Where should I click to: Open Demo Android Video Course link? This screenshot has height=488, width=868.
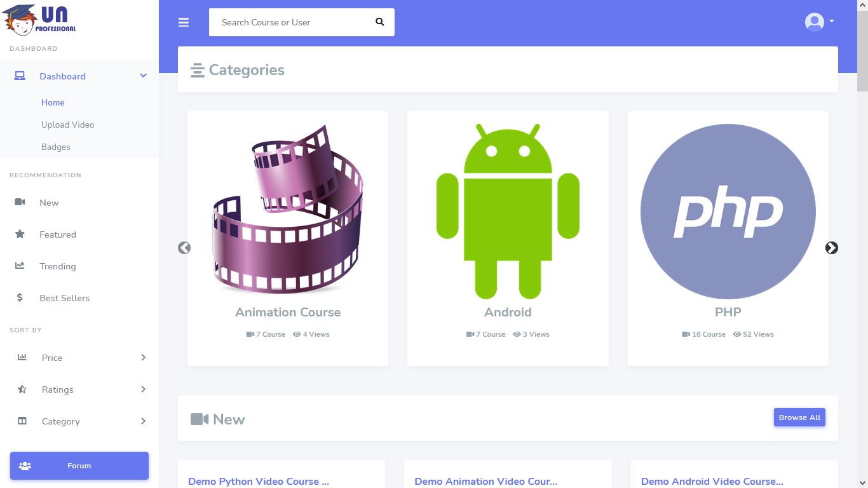(712, 481)
